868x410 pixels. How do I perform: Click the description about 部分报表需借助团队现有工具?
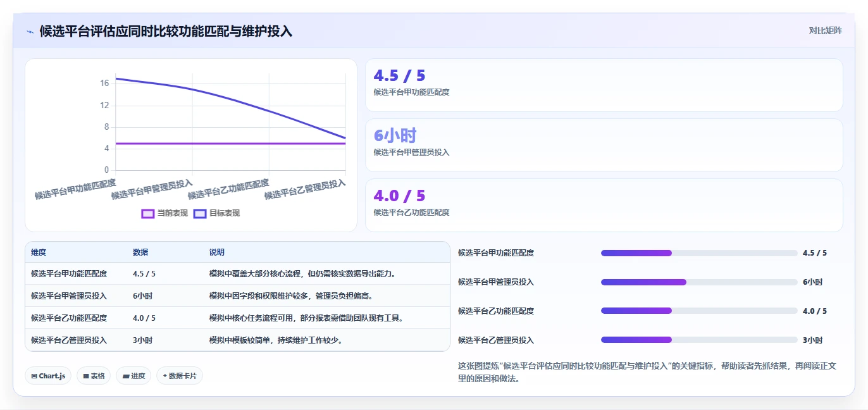[307, 318]
